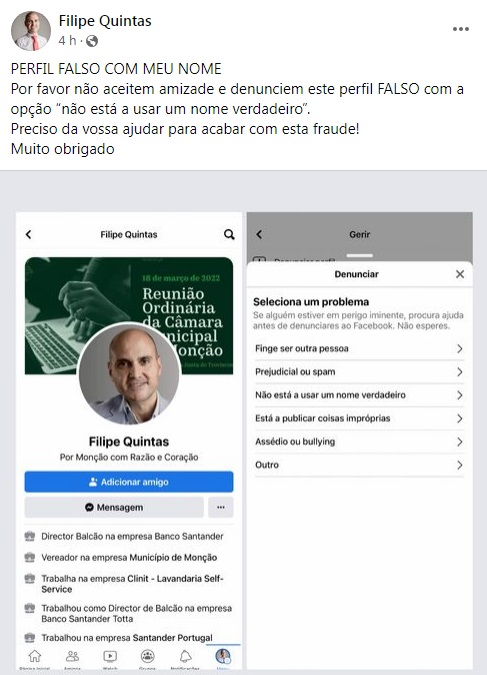Open the home tab icon in bottom bar
This screenshot has height=675, width=487.
[x=34, y=656]
